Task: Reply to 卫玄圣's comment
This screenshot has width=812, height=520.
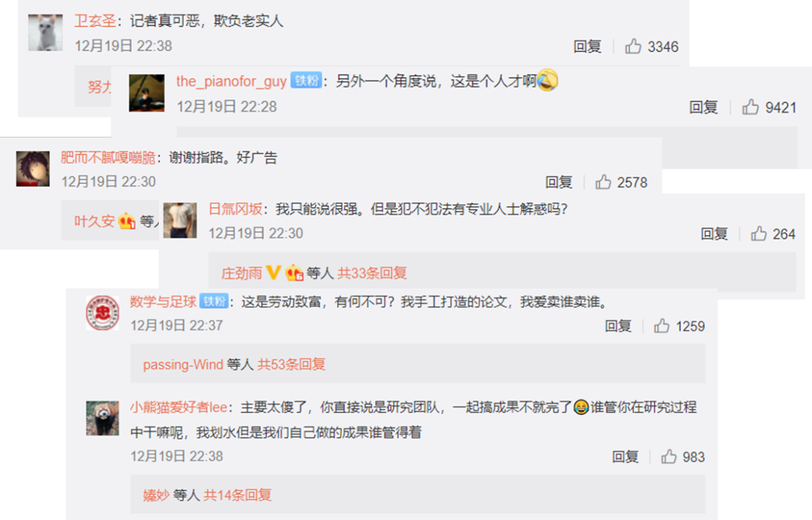Action: pos(587,46)
